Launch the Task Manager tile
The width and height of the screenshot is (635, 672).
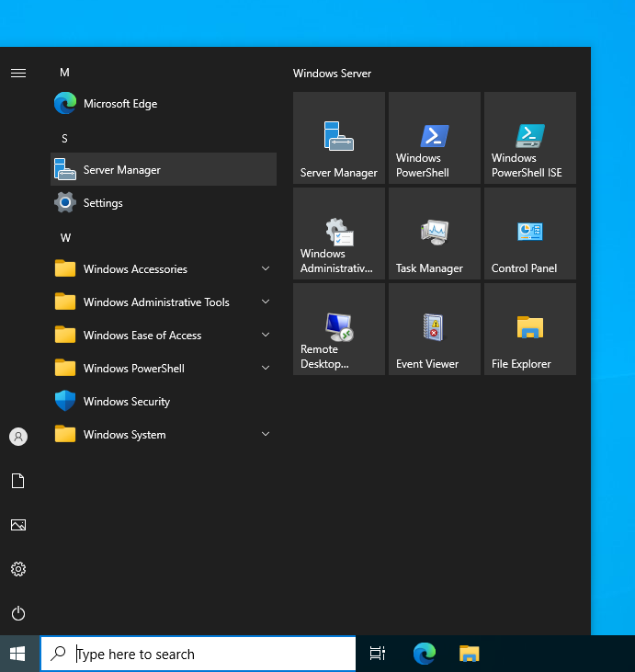pyautogui.click(x=434, y=233)
